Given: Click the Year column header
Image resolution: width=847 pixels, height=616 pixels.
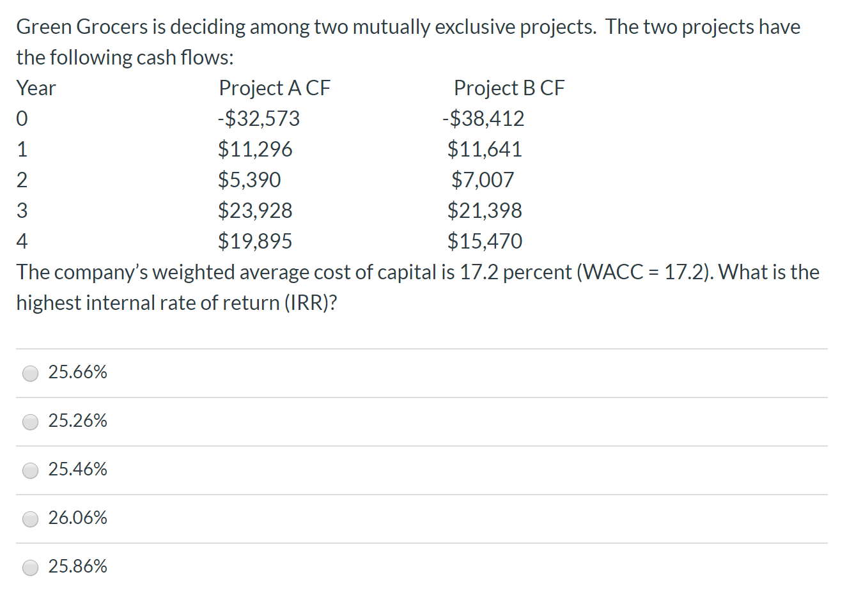Looking at the screenshot, I should 36,88.
